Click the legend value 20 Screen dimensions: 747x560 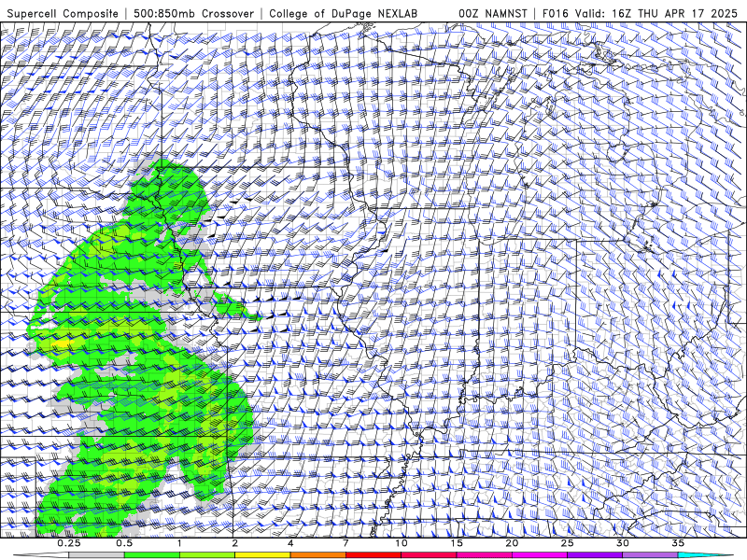click(512, 543)
